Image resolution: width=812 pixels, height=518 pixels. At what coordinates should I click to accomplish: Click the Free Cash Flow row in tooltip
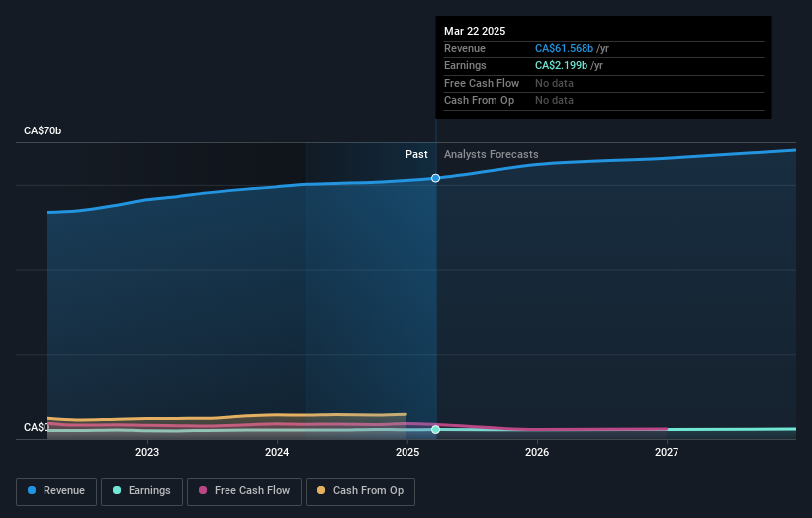pos(604,83)
